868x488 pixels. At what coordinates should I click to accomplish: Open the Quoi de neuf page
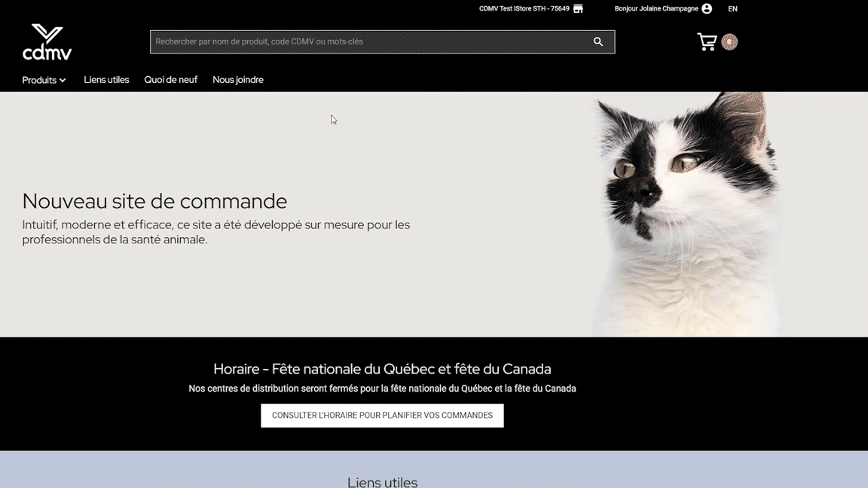[170, 80]
